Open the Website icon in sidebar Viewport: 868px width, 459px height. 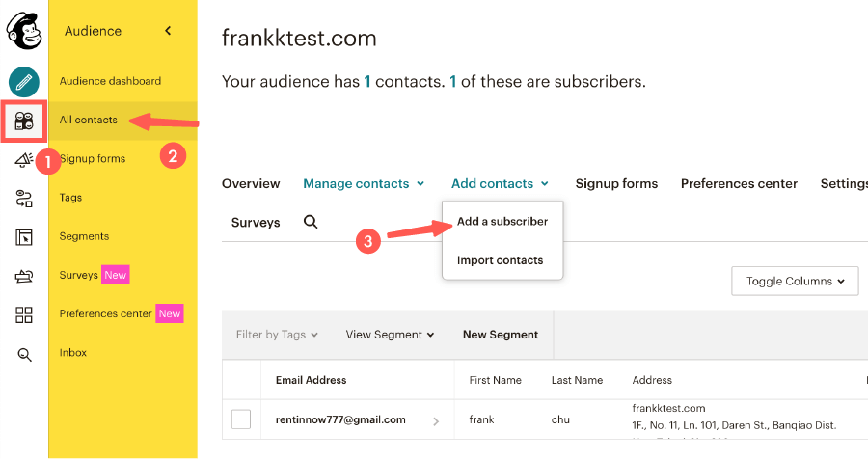(24, 237)
